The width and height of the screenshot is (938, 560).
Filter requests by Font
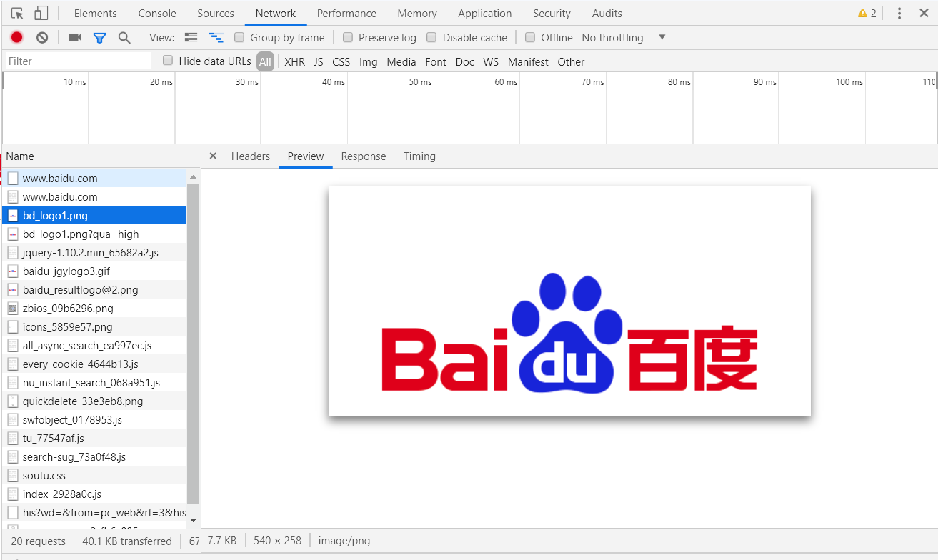(436, 61)
